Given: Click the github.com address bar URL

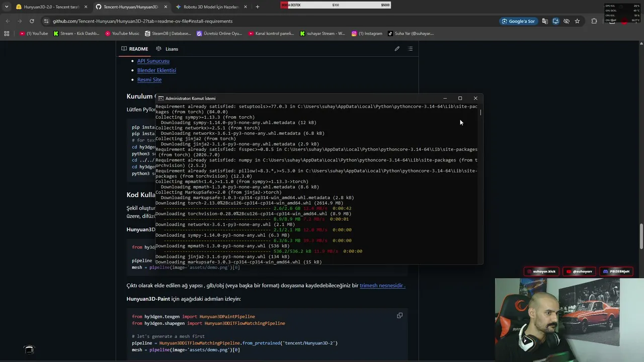Looking at the screenshot, I should tap(142, 21).
